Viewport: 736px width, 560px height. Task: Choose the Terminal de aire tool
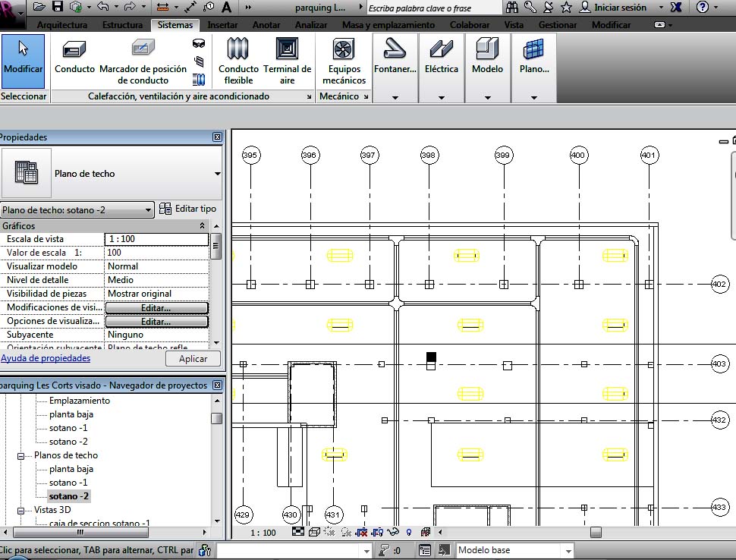pos(287,61)
